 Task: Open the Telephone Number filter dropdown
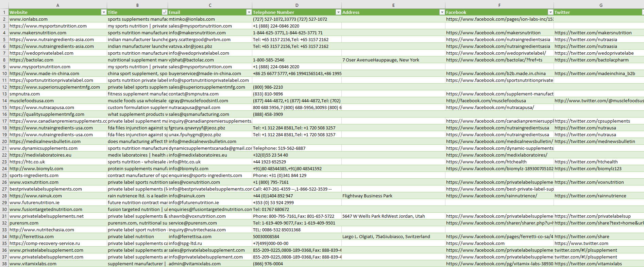(338, 12)
